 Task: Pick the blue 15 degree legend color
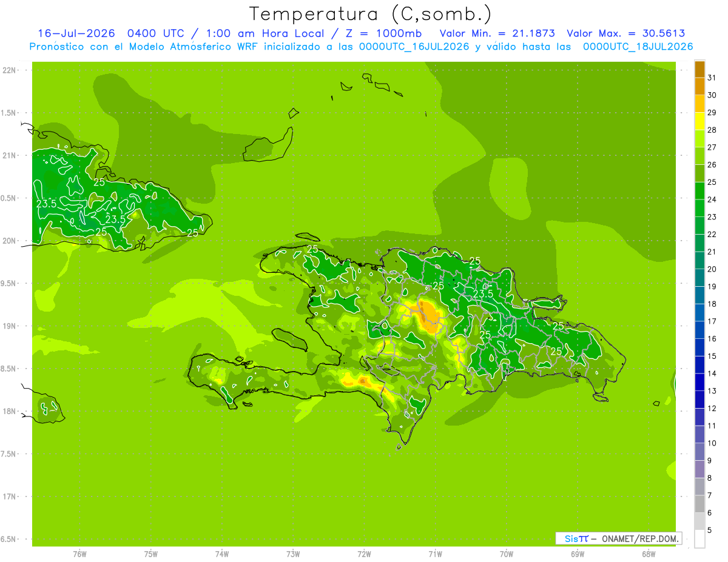coord(699,347)
